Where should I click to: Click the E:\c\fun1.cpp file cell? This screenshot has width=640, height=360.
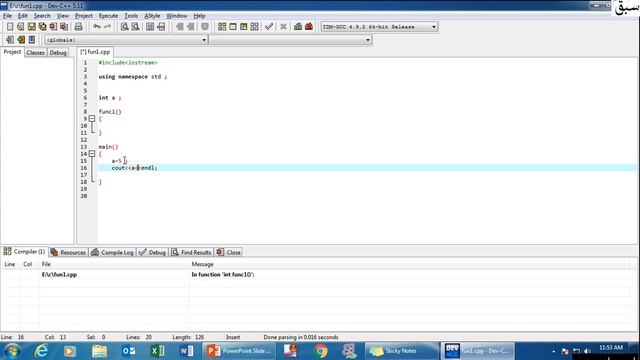point(59,275)
